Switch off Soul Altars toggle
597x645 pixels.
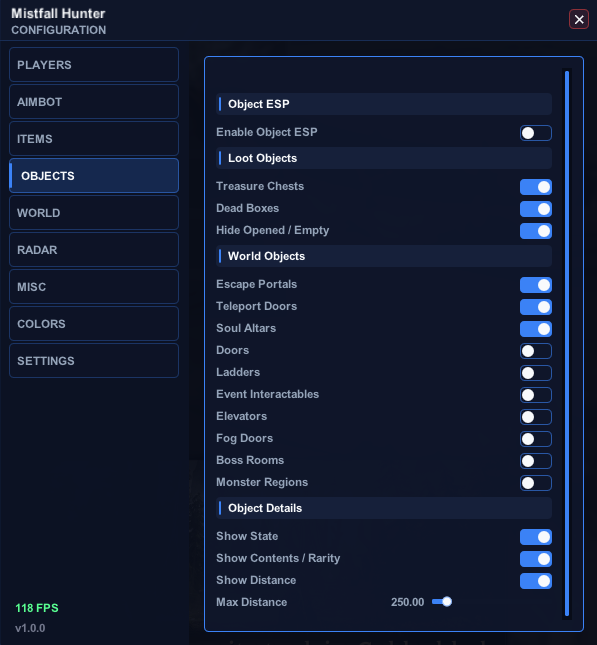click(536, 329)
